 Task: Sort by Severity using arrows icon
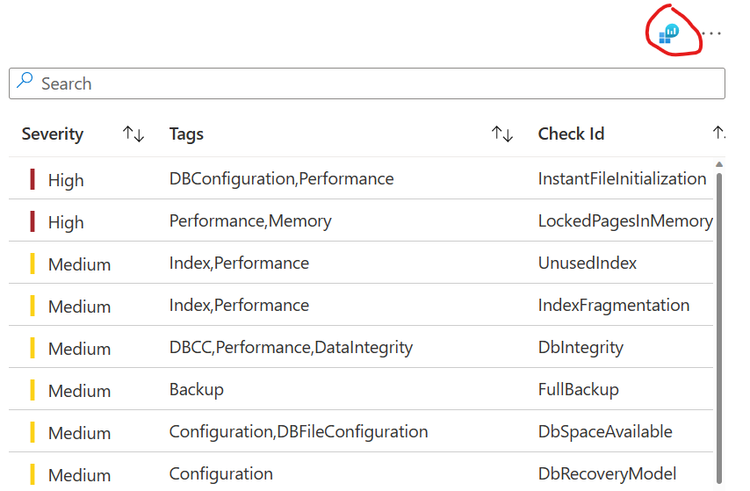[x=133, y=134]
